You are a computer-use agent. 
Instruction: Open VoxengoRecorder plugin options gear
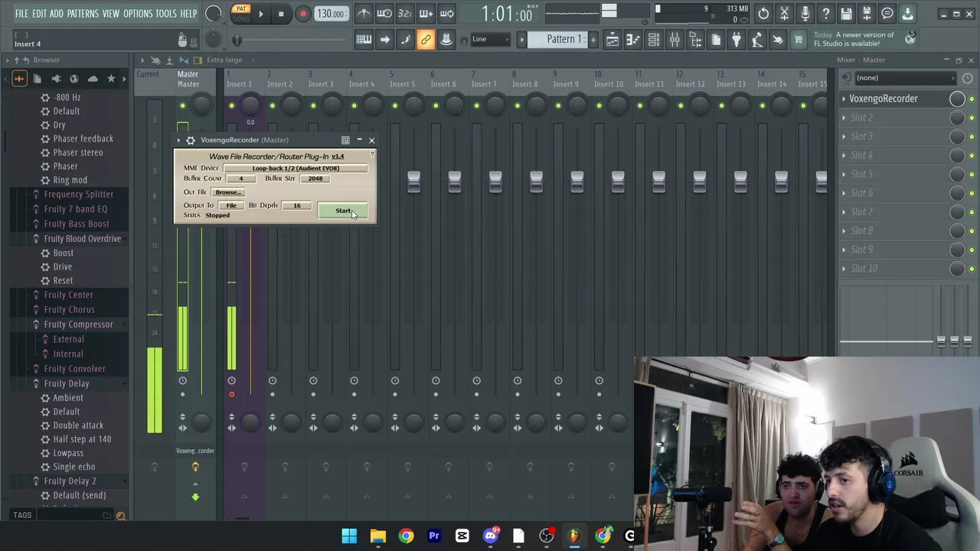pos(191,140)
